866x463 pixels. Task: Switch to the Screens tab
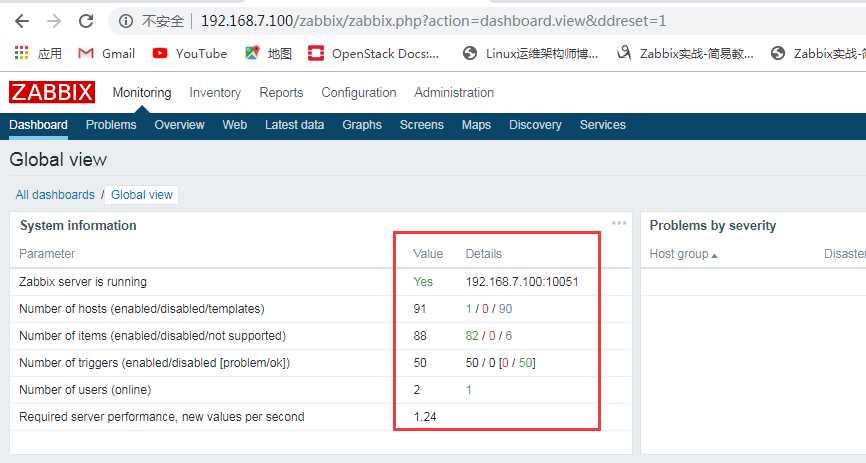[421, 125]
